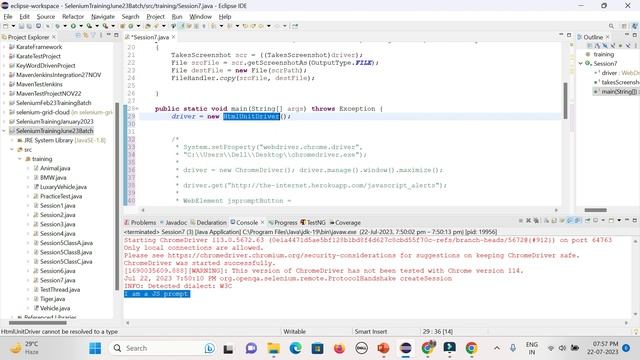
Task: Open Project Explorer filter icon
Action: click(x=93, y=36)
